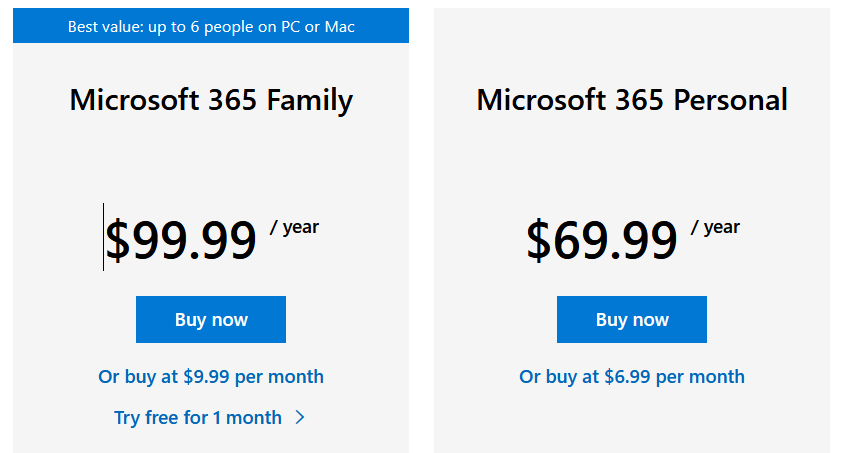Image resolution: width=847 pixels, height=453 pixels.
Task: Click the blue Best value banner
Action: tap(211, 26)
